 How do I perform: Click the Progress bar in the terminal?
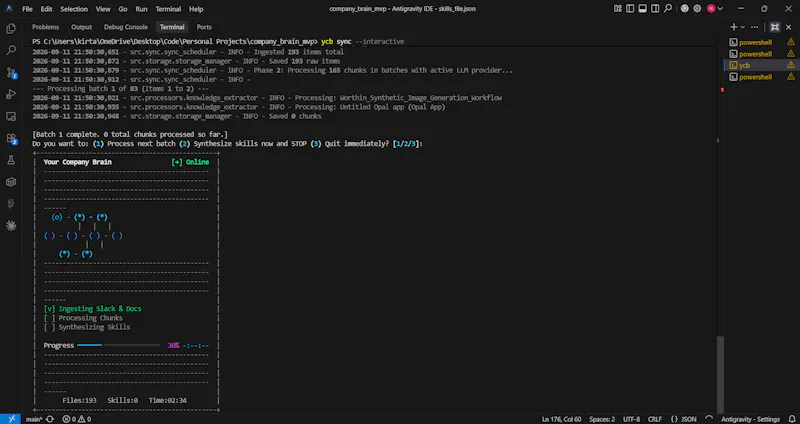118,345
